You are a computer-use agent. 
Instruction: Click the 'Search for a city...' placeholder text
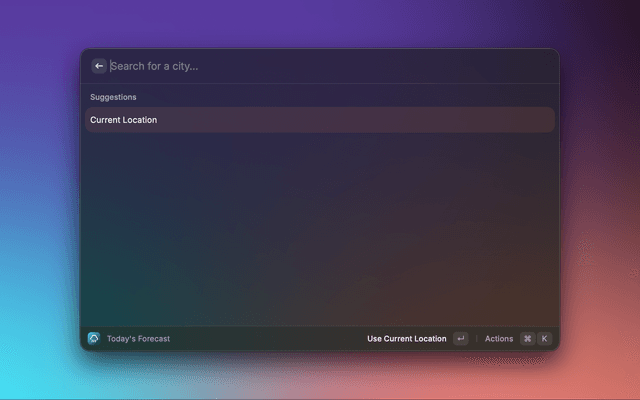(155, 66)
